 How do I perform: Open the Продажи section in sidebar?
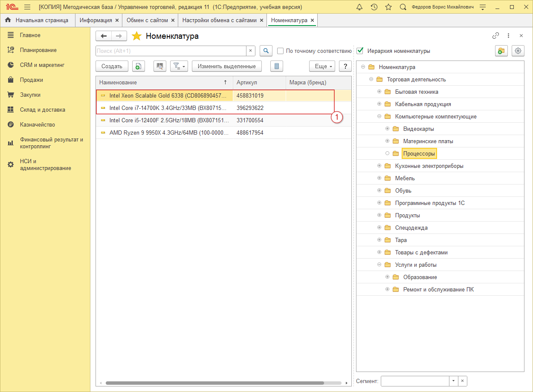[x=31, y=80]
